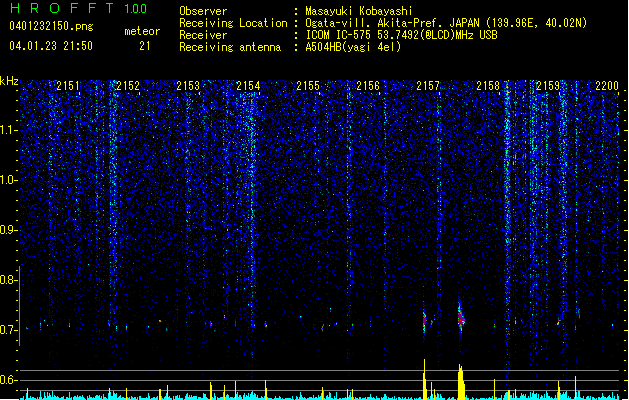Click the strong magenta meteor echo after 2157
This screenshot has width=629, height=400.
(x=461, y=318)
